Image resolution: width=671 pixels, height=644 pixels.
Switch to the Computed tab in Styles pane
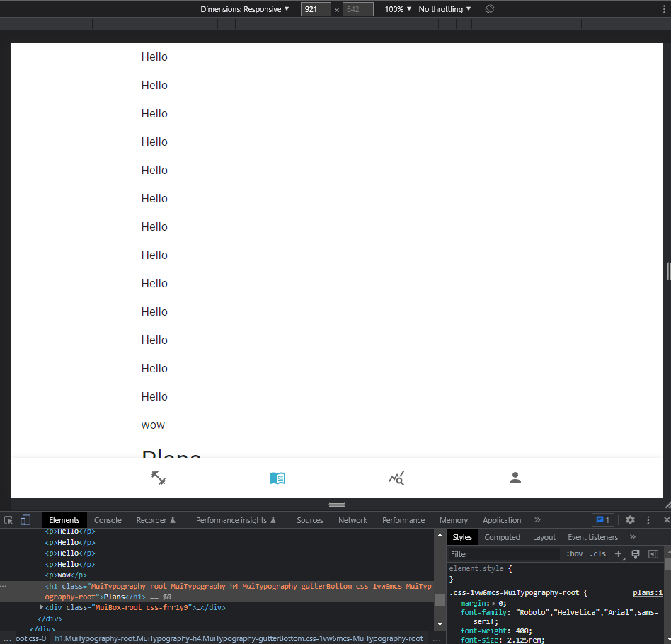[503, 536]
